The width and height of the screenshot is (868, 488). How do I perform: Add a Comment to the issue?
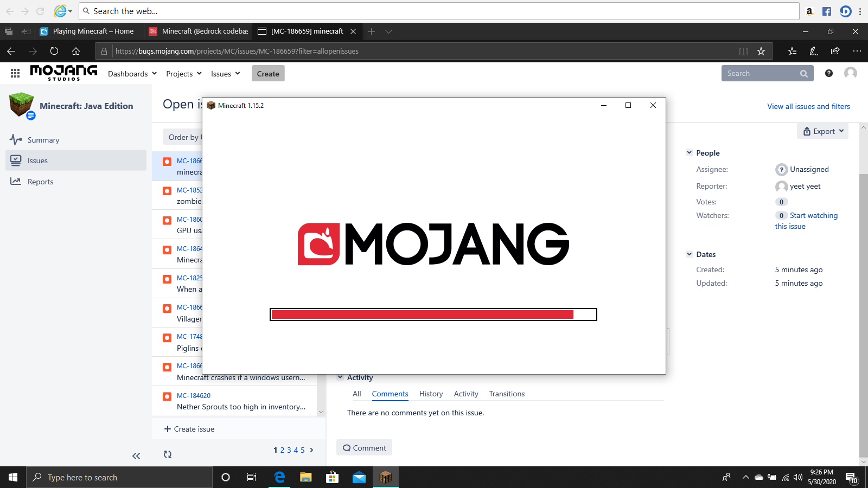pos(364,448)
